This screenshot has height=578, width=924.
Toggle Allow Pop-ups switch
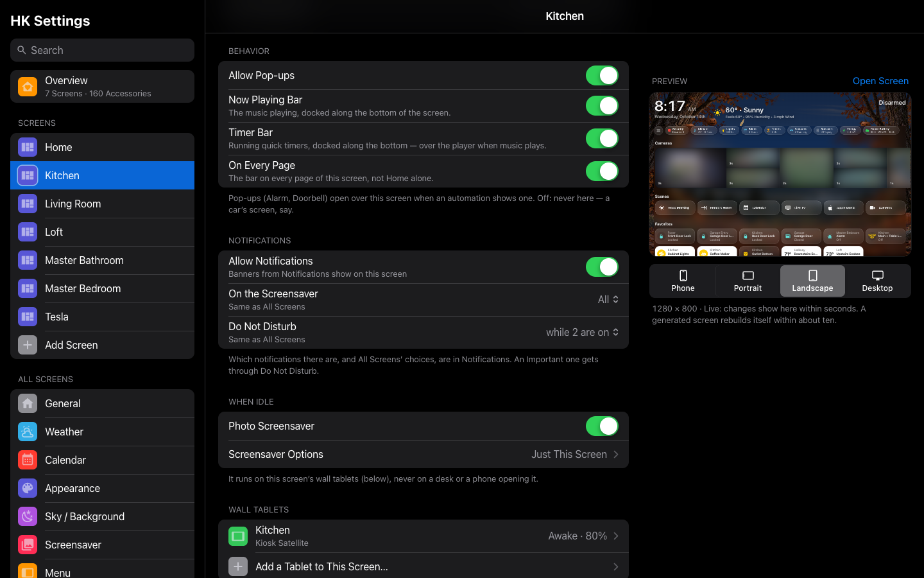[602, 75]
